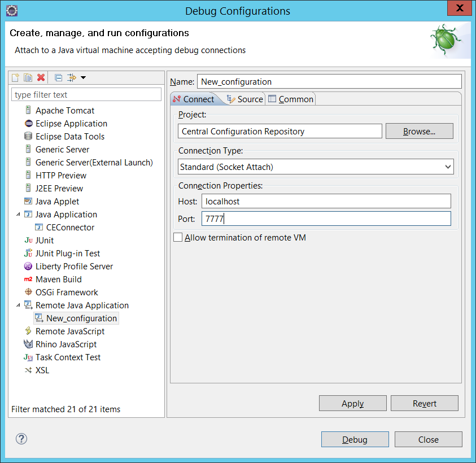476x463 pixels.
Task: Click the Apply button
Action: click(353, 403)
